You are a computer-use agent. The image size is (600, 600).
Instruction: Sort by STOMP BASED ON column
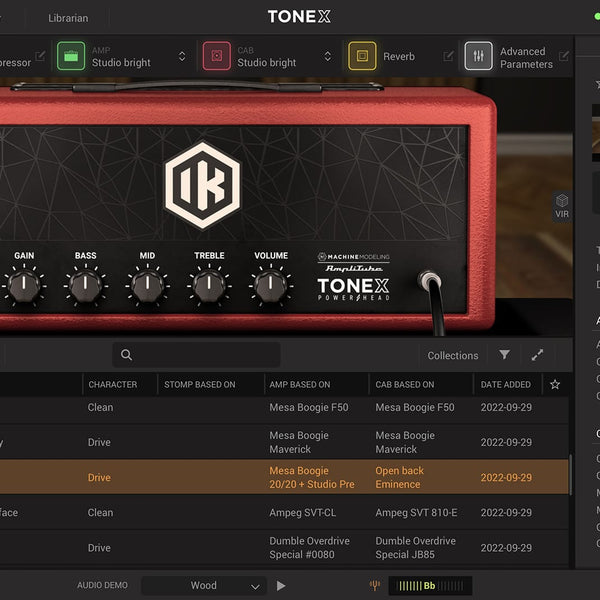[200, 385]
